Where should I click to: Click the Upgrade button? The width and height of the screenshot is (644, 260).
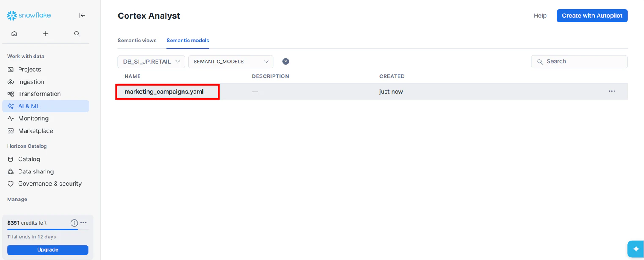[x=48, y=250]
